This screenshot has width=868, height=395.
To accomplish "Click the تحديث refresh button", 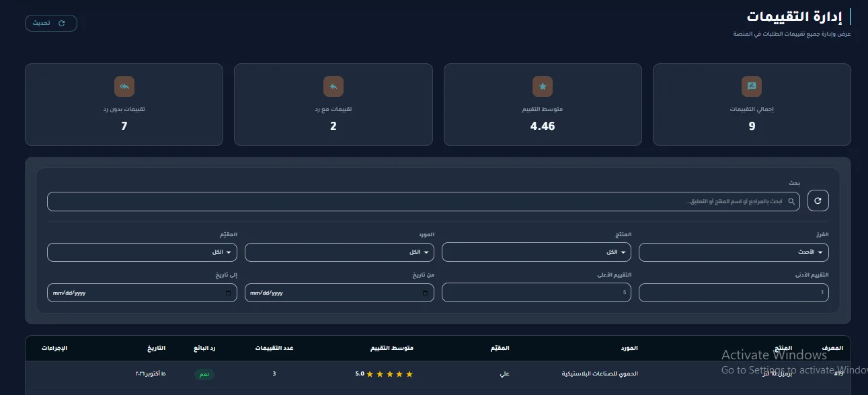I will 51,23.
